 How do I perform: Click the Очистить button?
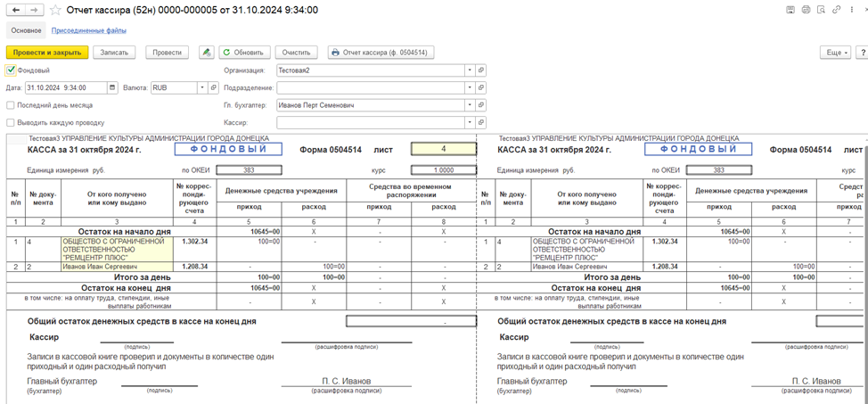point(296,52)
